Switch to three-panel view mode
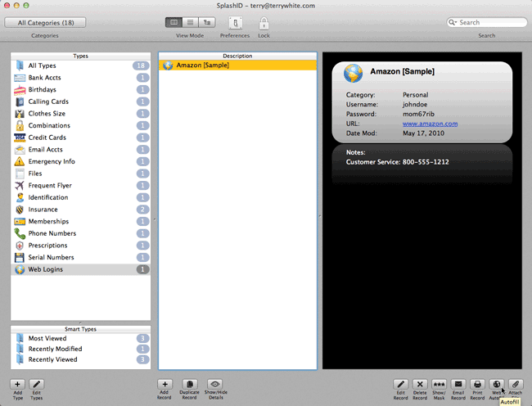Screen dimensions: 532x406 [x=174, y=22]
